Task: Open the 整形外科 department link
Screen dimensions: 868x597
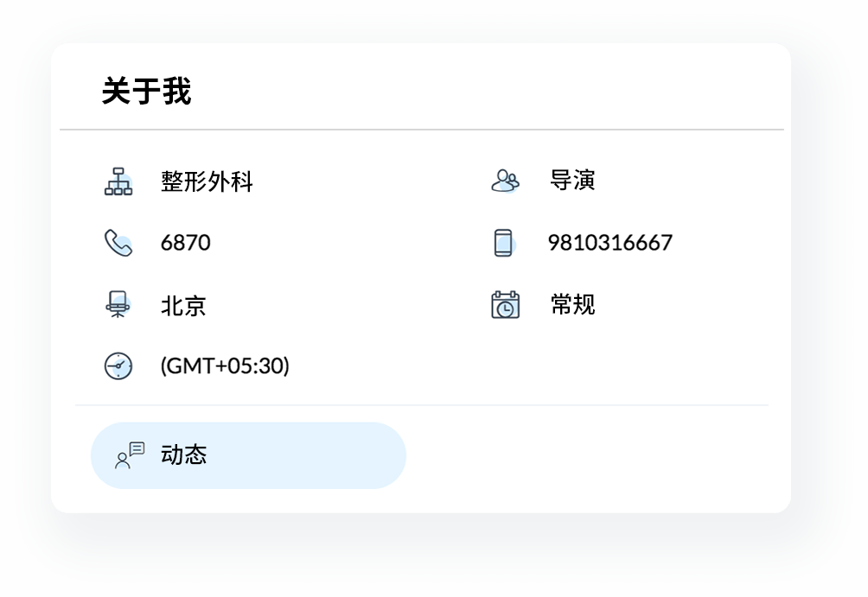Action: [207, 181]
